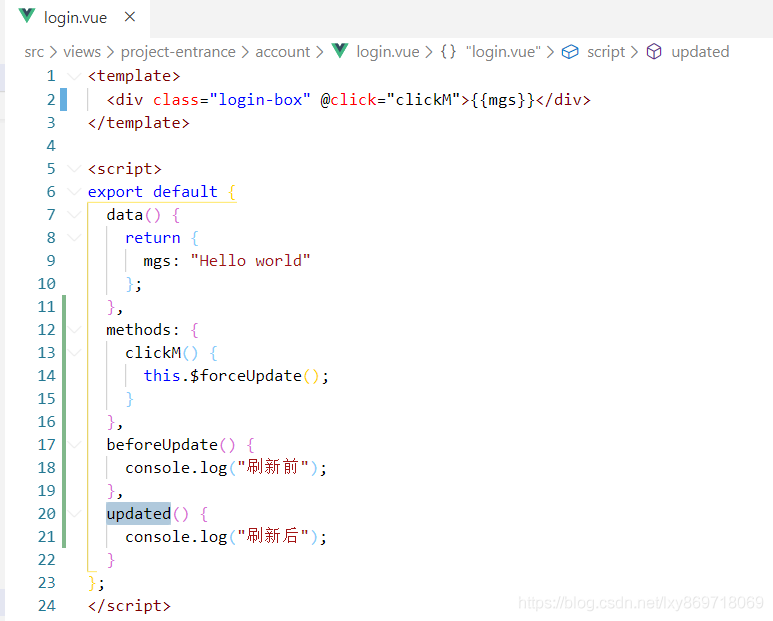The height and width of the screenshot is (621, 773).
Task: Collapse the data() fold on line 7
Action: coord(74,214)
